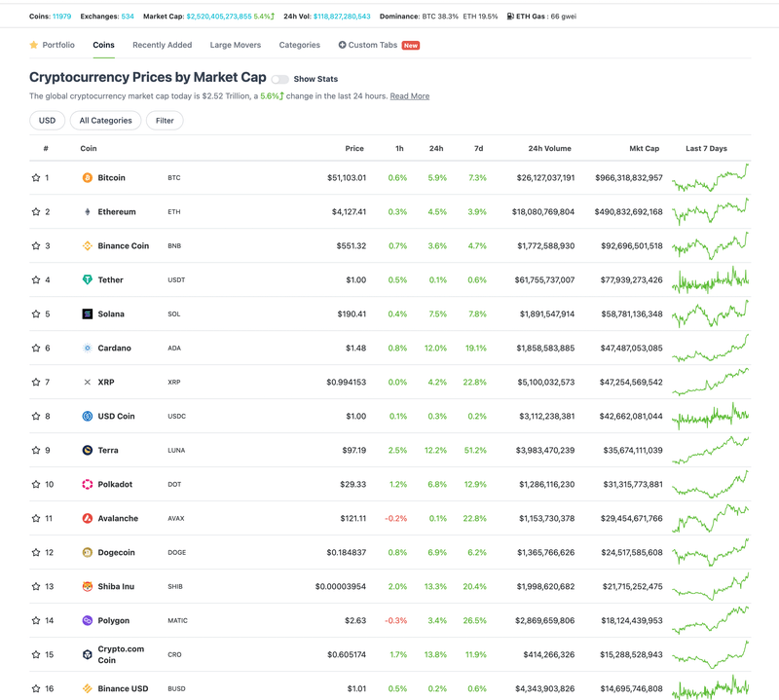The image size is (779, 700).
Task: Toggle the Show Stats switch
Action: point(279,79)
